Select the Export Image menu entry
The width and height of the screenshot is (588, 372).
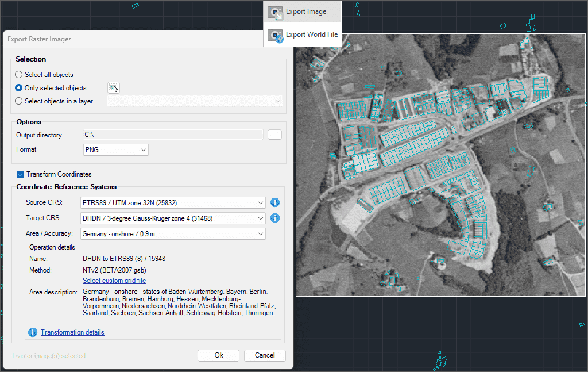(305, 11)
